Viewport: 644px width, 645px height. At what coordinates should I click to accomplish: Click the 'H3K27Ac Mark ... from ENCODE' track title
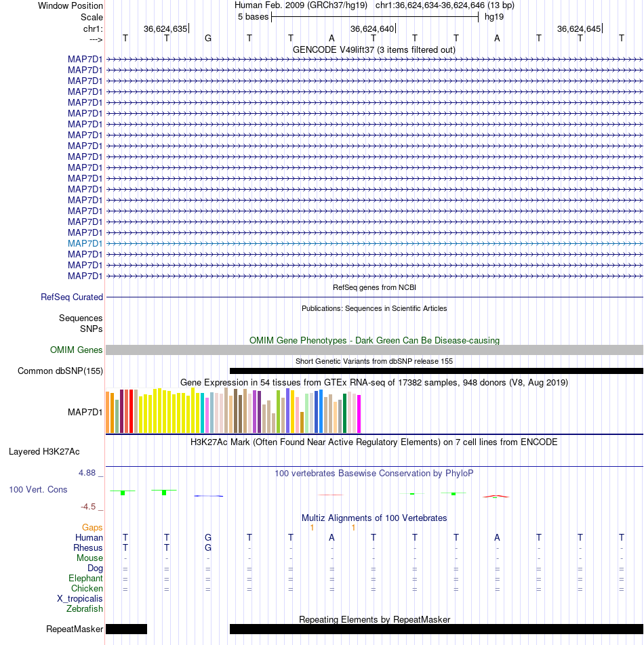pyautogui.click(x=374, y=442)
